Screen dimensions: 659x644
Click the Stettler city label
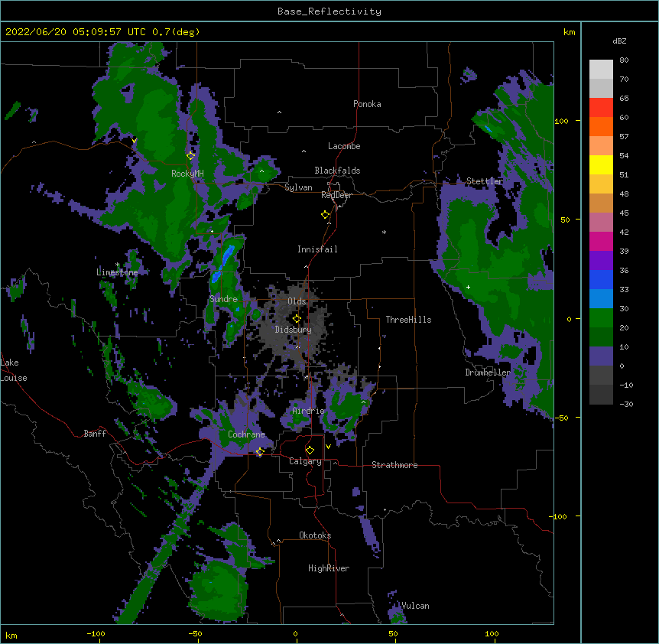point(485,181)
